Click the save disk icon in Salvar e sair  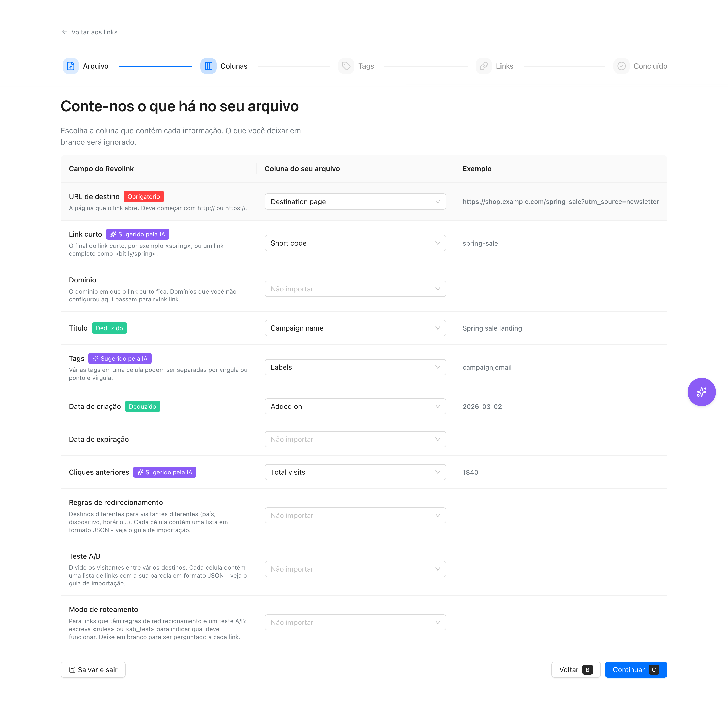click(x=72, y=670)
